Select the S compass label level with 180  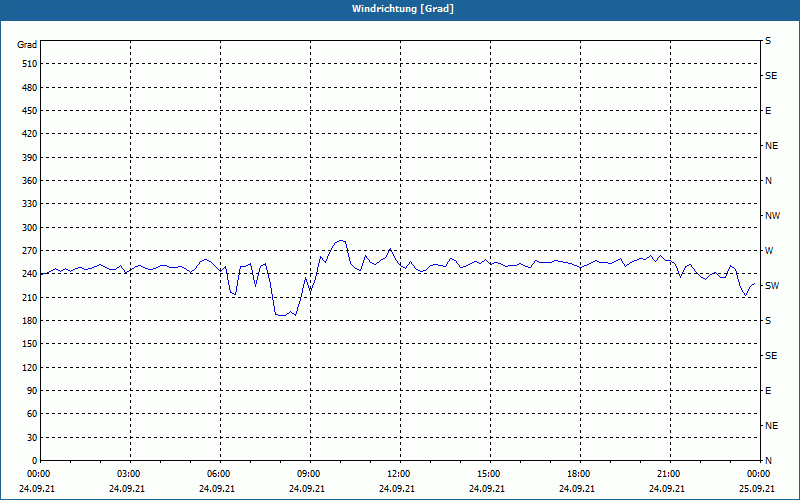click(768, 320)
